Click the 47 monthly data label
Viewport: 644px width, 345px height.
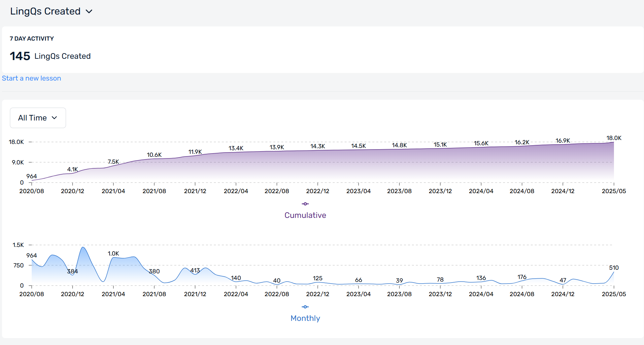click(563, 280)
